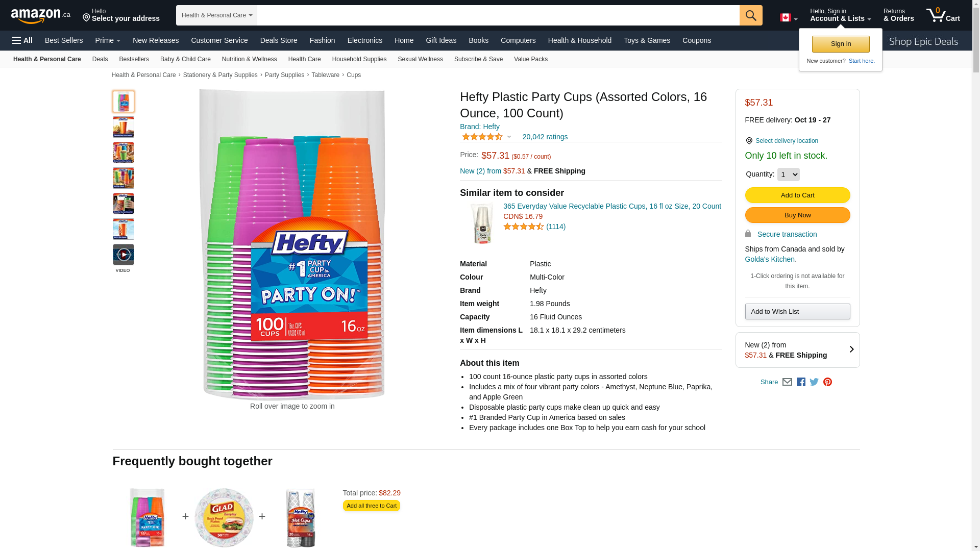Image resolution: width=980 pixels, height=551 pixels.
Task: Expand the Health & Personal Care search category
Action: point(216,15)
